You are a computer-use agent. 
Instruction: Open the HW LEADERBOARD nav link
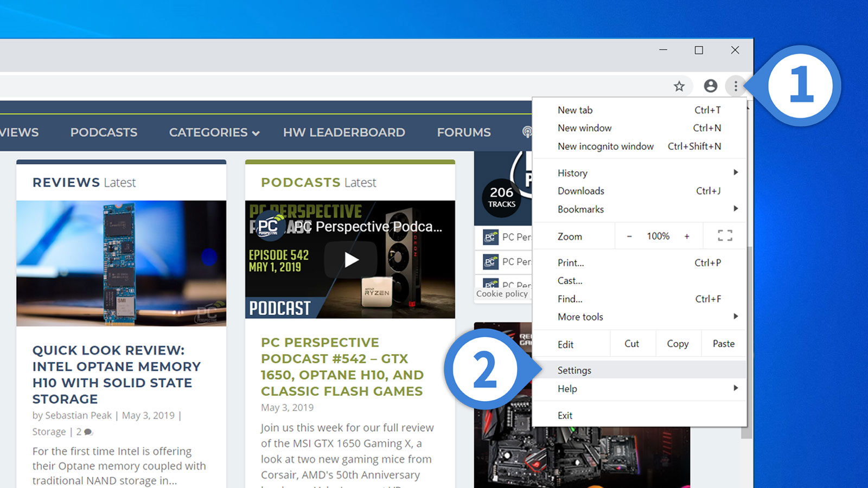click(x=344, y=132)
